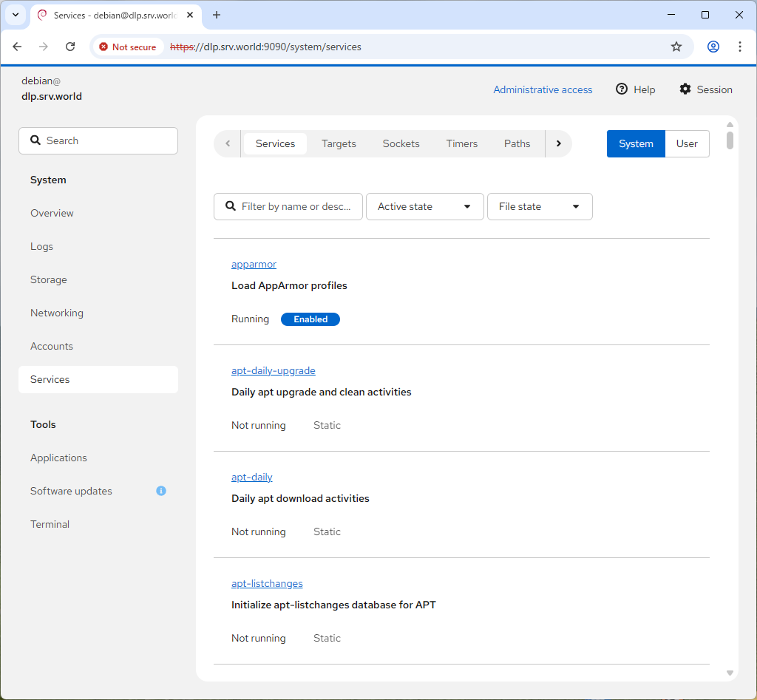Open the tab search dropdown arrow

[15, 15]
